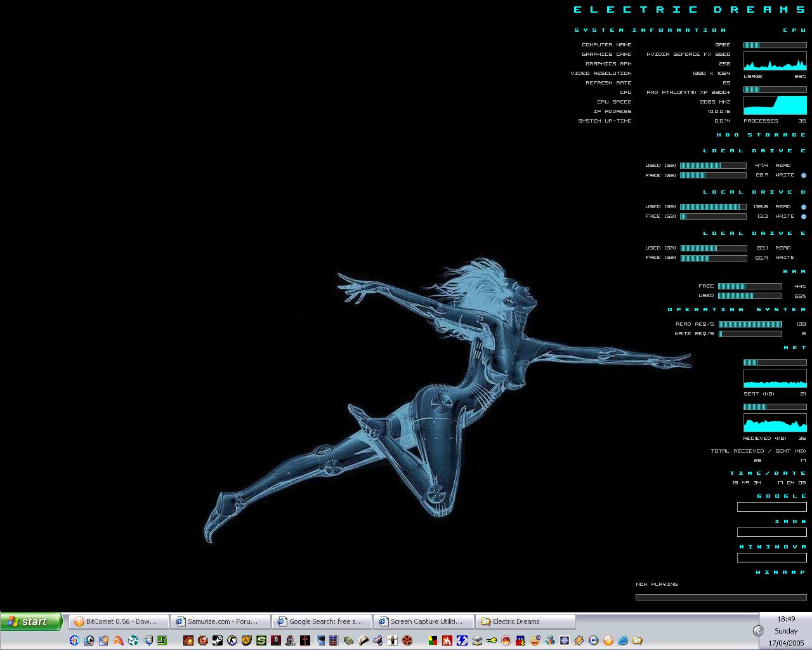The image size is (812, 650).
Task: Focus the IMDB search input box
Action: tap(771, 532)
